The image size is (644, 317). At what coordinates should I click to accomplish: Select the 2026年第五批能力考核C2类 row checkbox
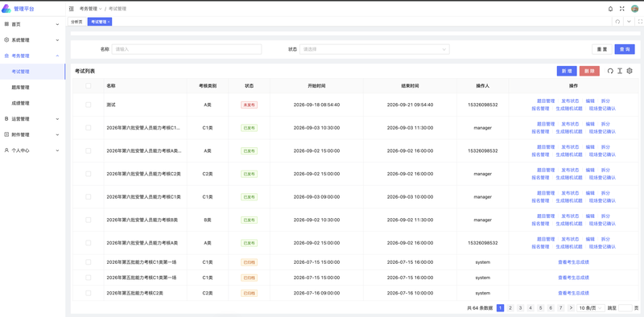(x=89, y=293)
